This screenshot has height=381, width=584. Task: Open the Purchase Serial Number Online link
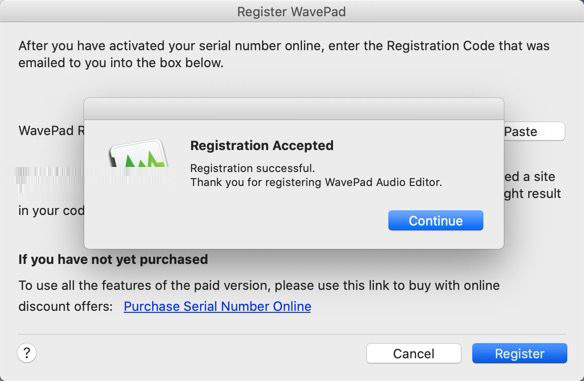(x=218, y=306)
